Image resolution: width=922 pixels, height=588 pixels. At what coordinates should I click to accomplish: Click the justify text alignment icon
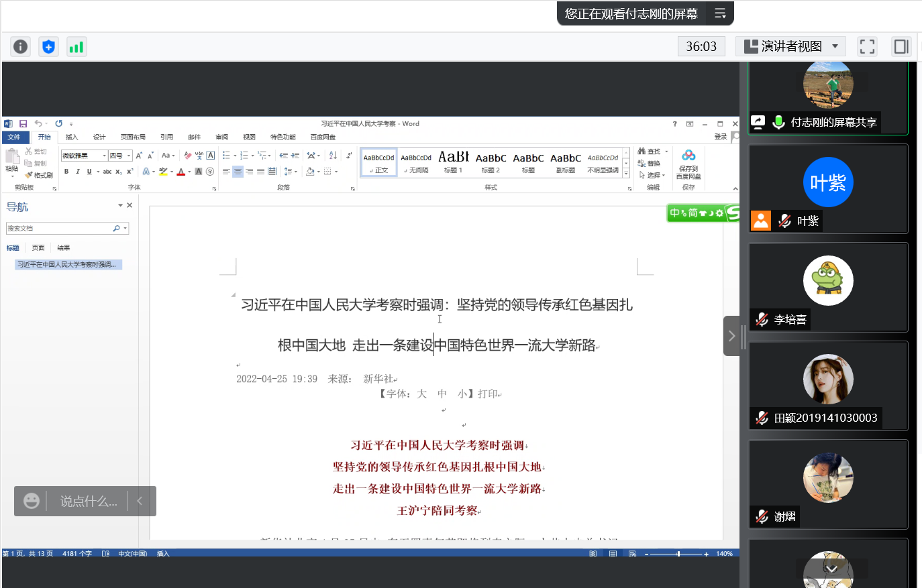coord(260,172)
